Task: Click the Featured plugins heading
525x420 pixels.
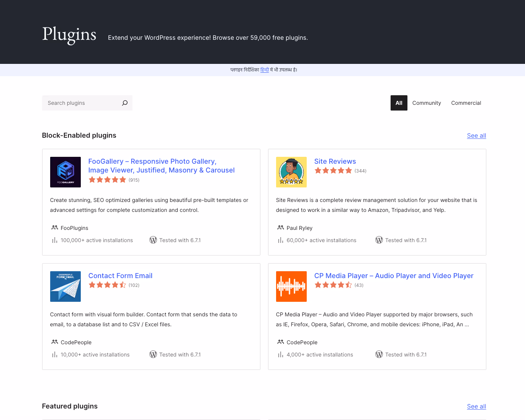Action: pos(70,406)
